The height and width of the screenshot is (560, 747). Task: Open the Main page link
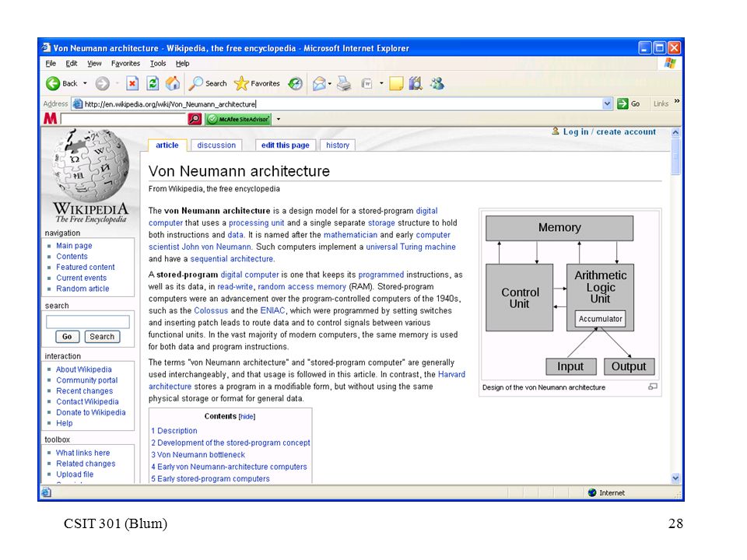tap(74, 246)
